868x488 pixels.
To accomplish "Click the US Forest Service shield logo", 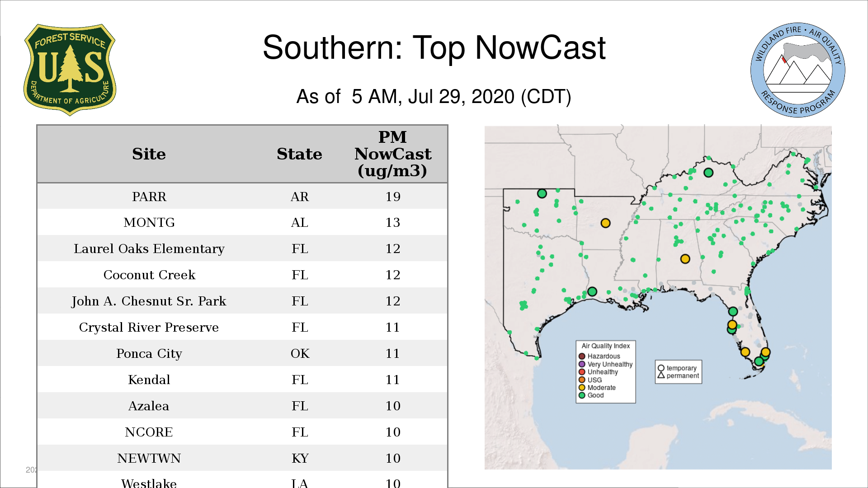I will pyautogui.click(x=70, y=70).
